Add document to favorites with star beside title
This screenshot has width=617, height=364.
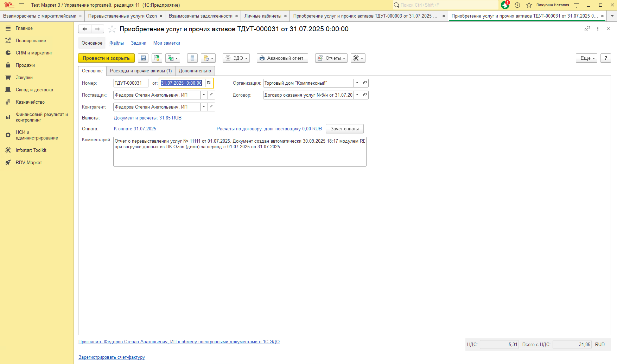(112, 29)
